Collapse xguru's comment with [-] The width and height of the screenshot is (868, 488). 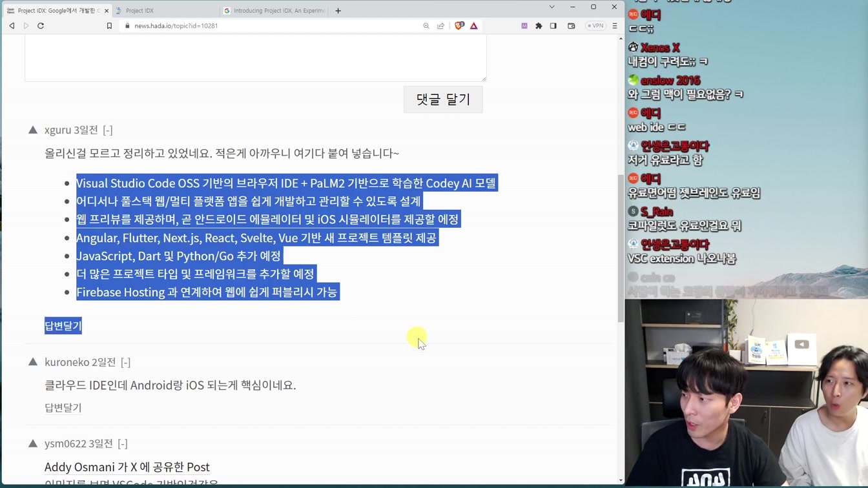(x=108, y=130)
